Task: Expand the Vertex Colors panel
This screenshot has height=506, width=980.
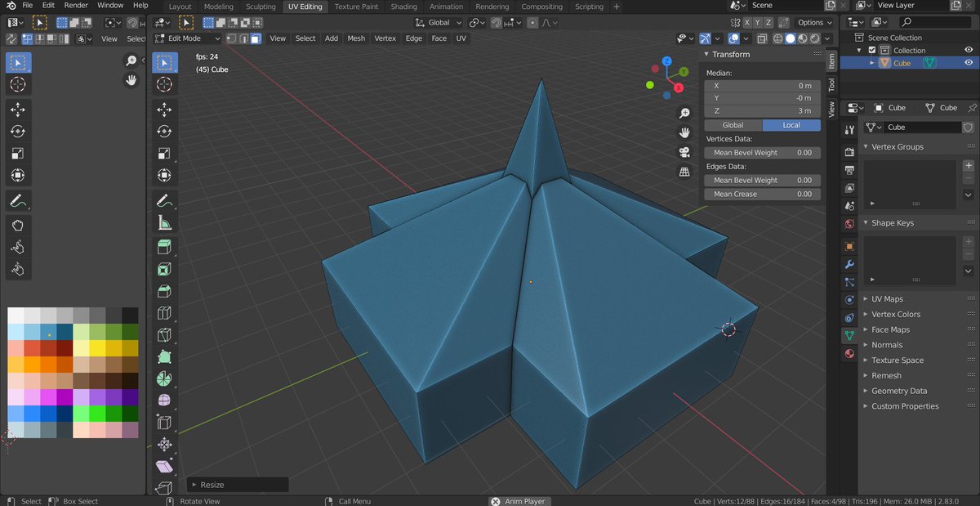Action: tap(895, 315)
